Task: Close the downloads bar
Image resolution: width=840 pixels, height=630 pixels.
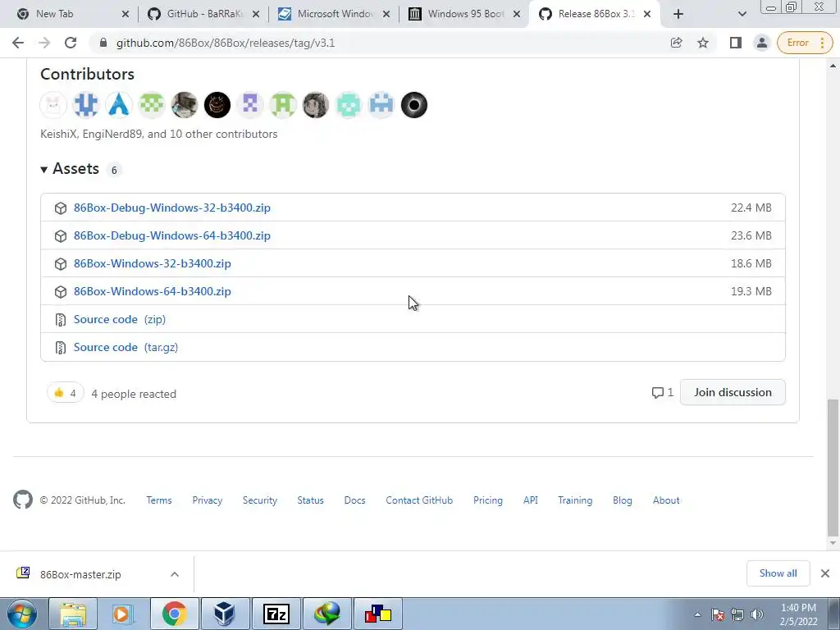Action: [x=825, y=573]
